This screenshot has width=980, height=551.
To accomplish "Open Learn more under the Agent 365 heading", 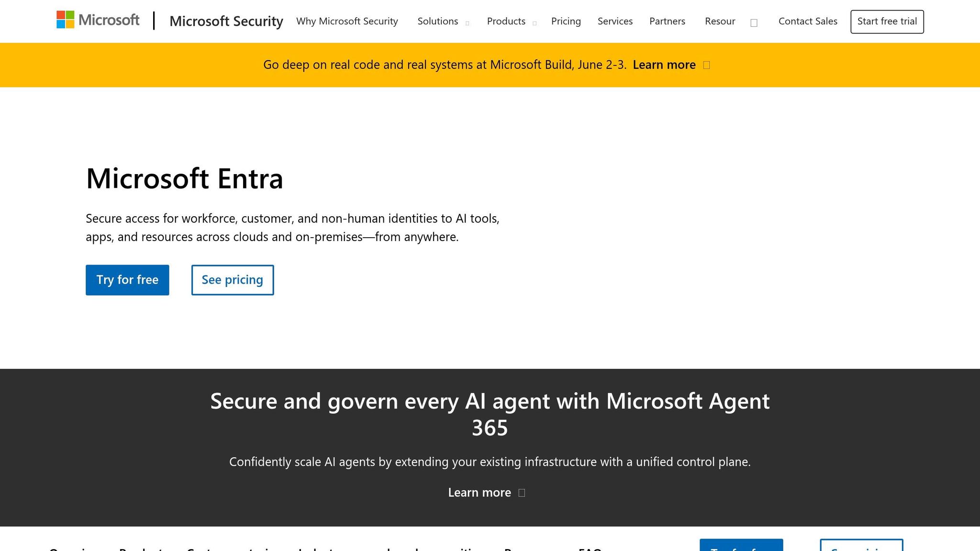I will tap(479, 492).
